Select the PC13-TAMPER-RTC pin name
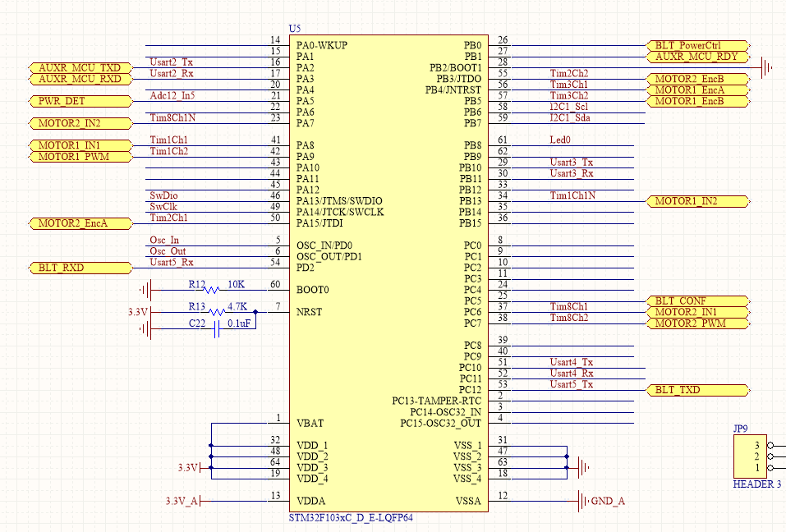The height and width of the screenshot is (532, 786). coord(437,401)
